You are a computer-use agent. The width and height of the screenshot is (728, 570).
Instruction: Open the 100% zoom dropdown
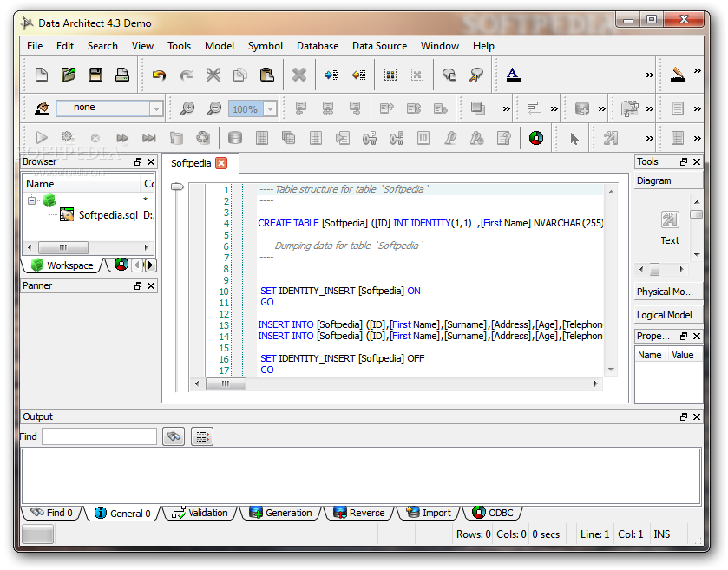click(x=270, y=109)
